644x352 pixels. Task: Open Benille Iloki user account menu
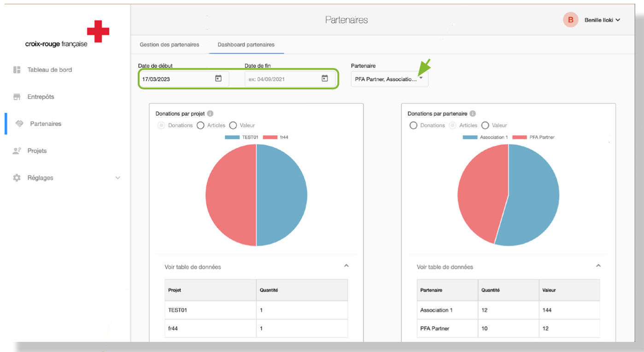[602, 20]
